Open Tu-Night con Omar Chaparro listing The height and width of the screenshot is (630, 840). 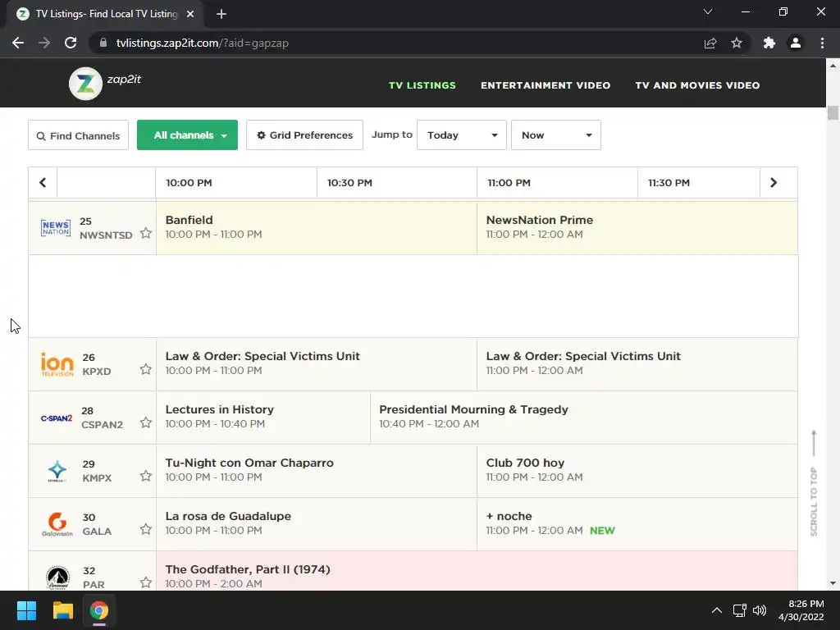coord(316,471)
